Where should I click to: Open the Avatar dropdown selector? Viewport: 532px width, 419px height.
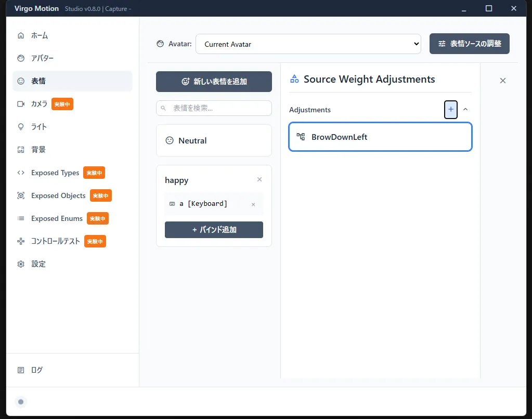coord(309,44)
